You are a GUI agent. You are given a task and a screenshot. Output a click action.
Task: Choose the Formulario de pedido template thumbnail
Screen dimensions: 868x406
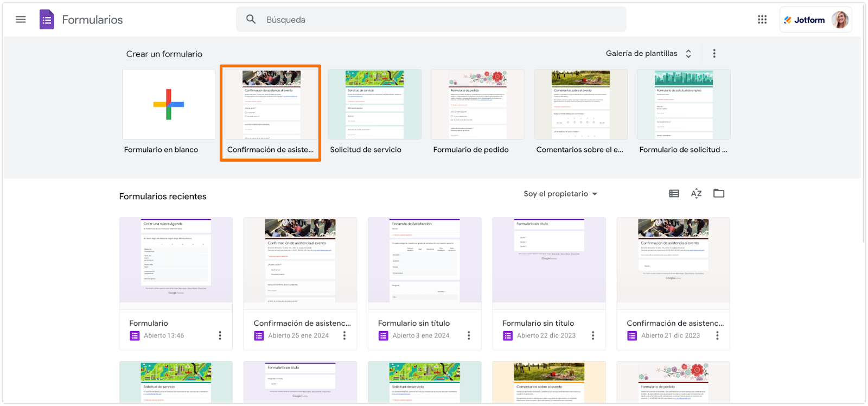pyautogui.click(x=477, y=104)
